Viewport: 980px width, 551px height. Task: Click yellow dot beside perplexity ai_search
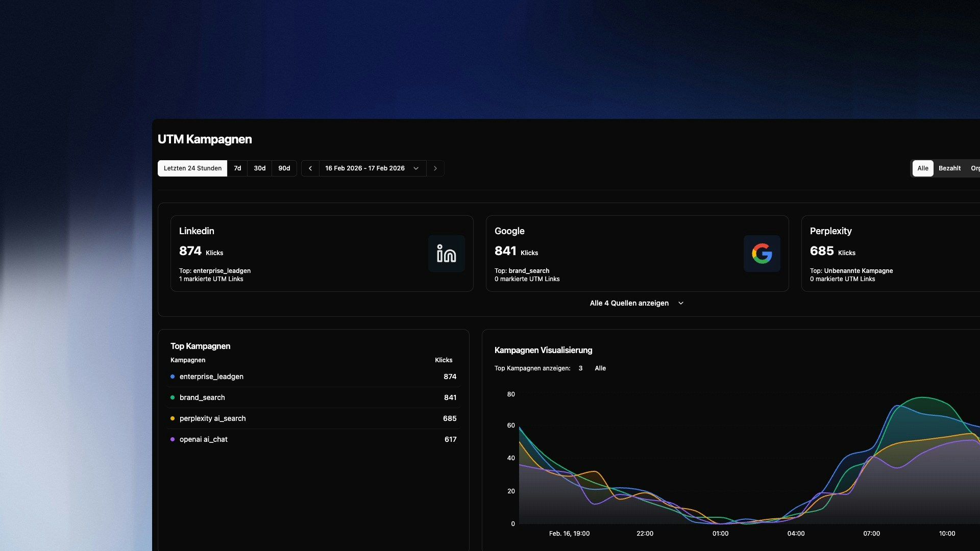173,418
